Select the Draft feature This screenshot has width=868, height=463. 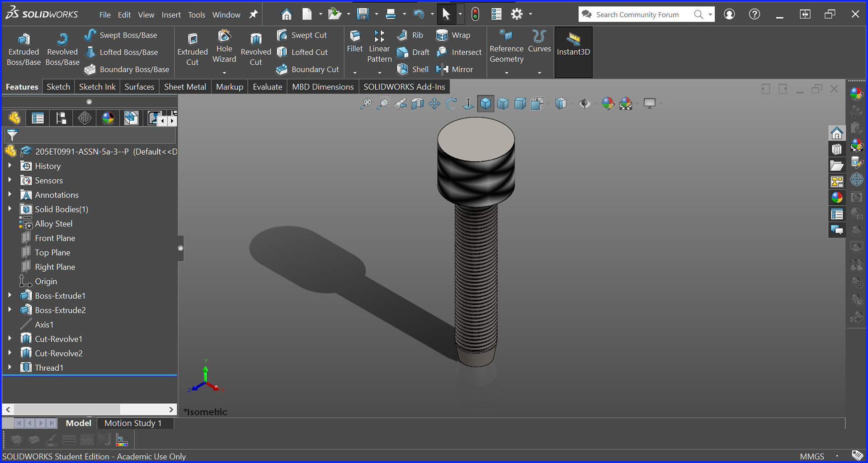pyautogui.click(x=413, y=52)
